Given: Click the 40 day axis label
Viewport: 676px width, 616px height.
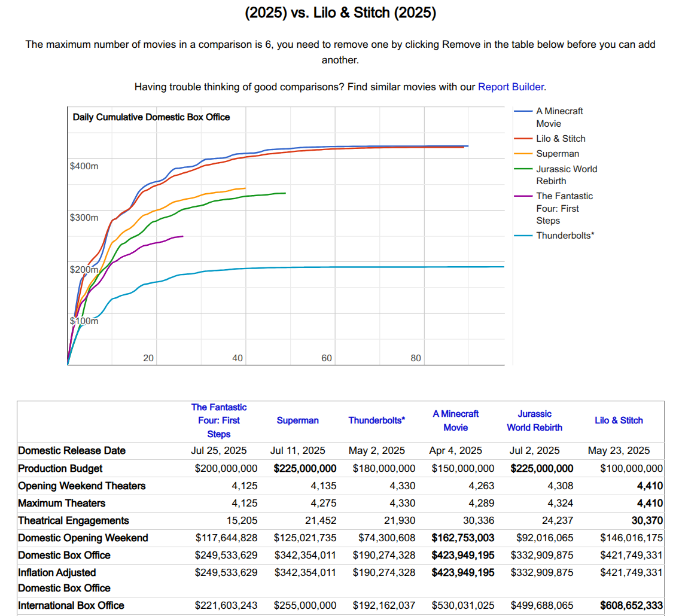Looking at the screenshot, I should tap(237, 358).
